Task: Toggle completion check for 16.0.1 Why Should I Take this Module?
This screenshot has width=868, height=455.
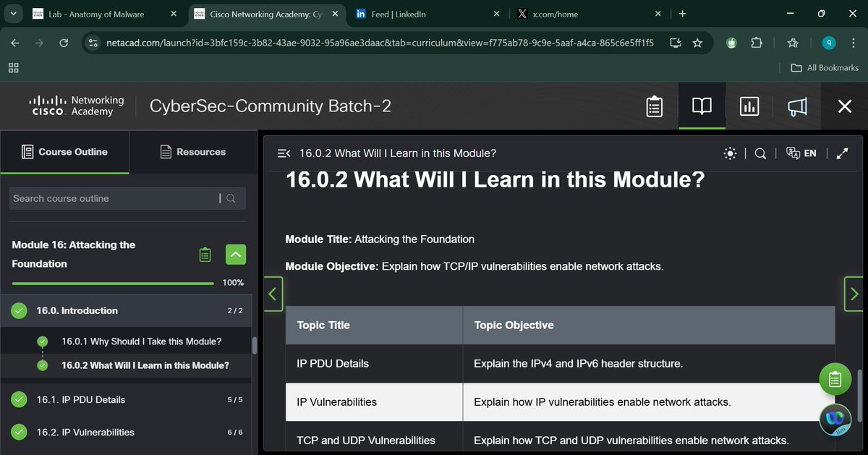Action: 42,341
